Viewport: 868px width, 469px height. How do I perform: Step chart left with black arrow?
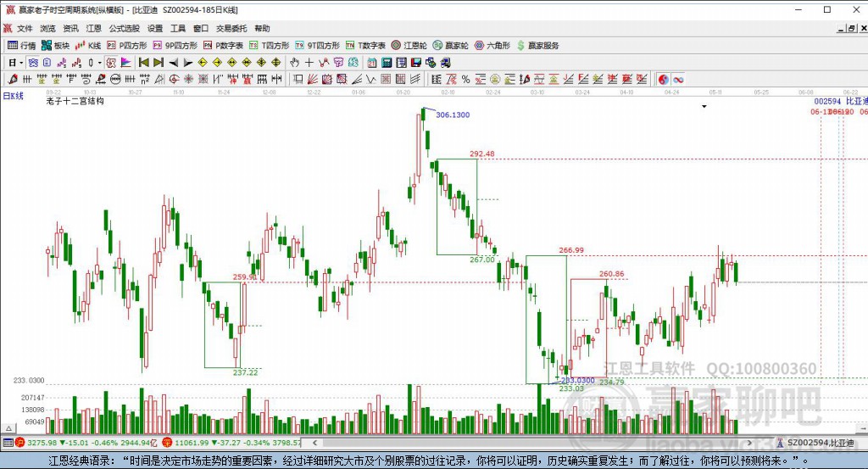tap(173, 63)
